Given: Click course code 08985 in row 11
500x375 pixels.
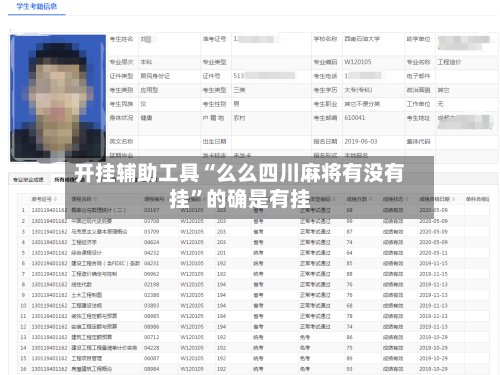Looking at the screenshot, I should pyautogui.click(x=151, y=316).
